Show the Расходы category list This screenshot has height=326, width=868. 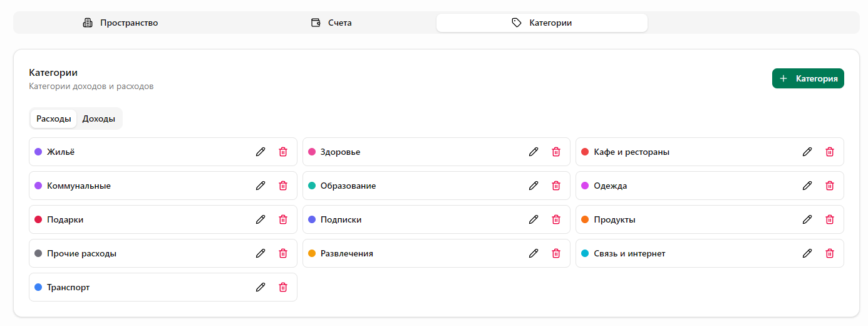point(53,118)
